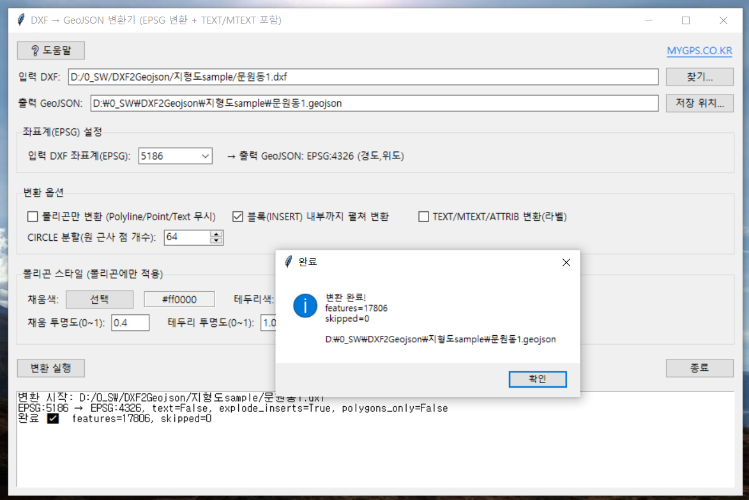Click the help button with lightbulb icon

coord(52,50)
